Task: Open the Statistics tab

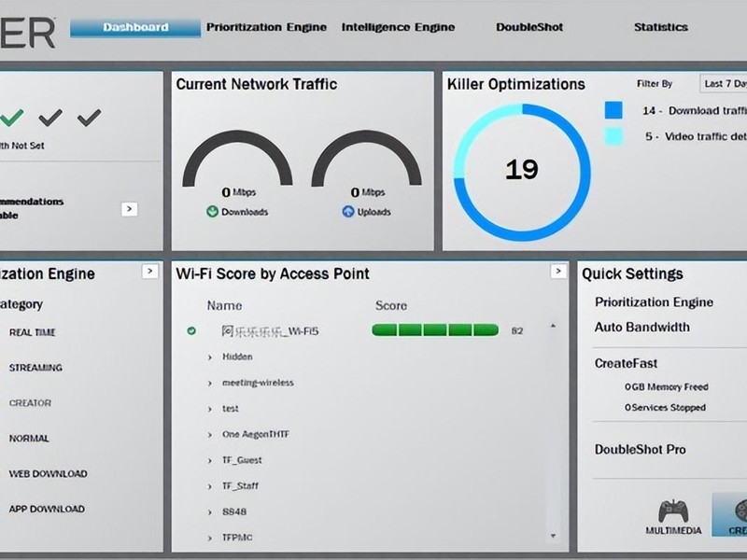Action: pos(661,27)
